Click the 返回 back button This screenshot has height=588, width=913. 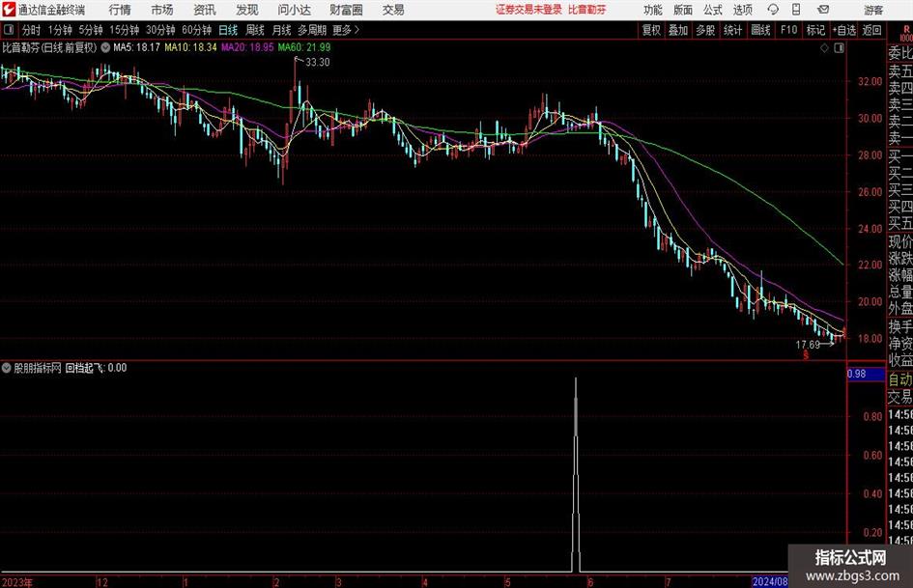871,30
